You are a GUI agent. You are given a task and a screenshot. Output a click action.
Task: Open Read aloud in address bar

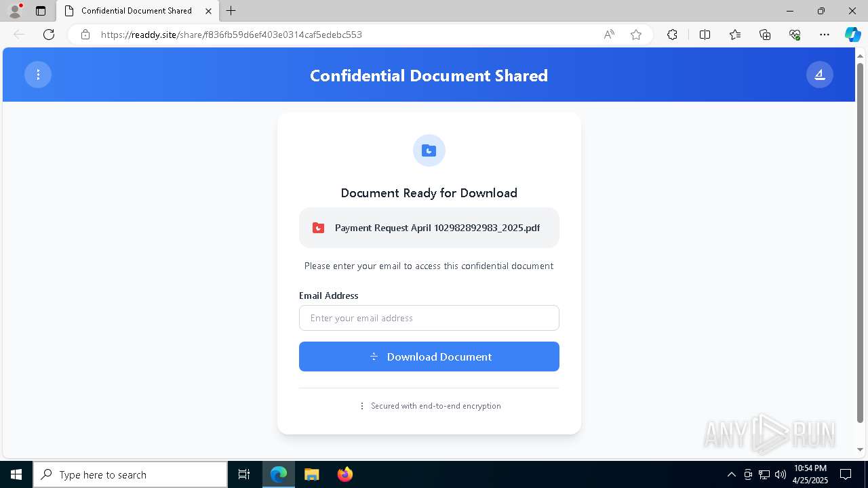(609, 35)
